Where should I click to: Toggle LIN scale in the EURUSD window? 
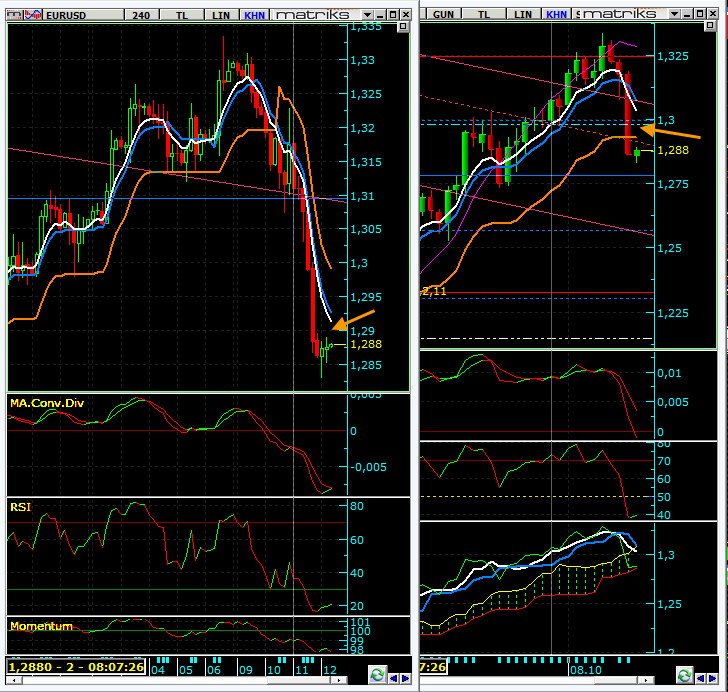[221, 15]
